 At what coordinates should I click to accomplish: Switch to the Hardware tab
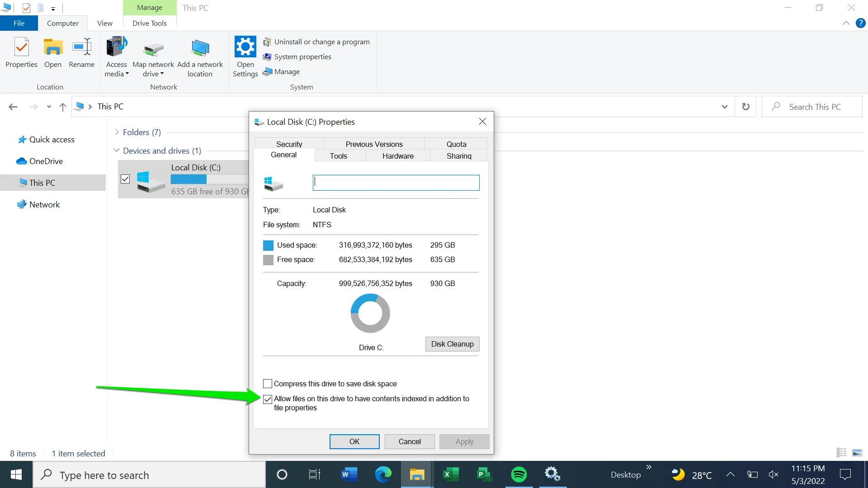pos(398,156)
